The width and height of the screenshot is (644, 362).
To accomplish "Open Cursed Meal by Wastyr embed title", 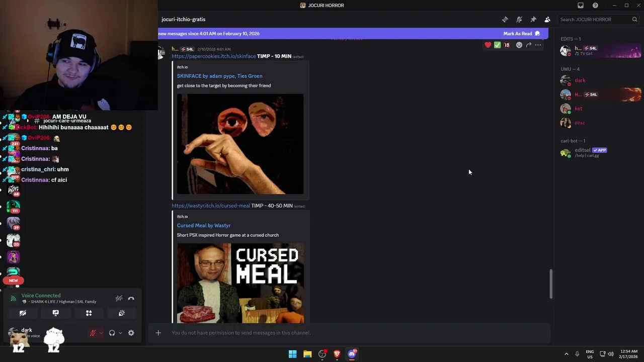I will tap(203, 226).
